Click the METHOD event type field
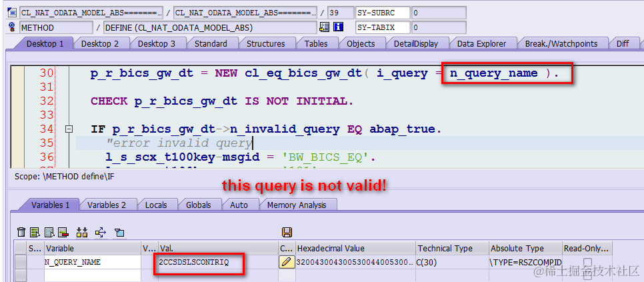This screenshot has width=644, height=282. 56,27
